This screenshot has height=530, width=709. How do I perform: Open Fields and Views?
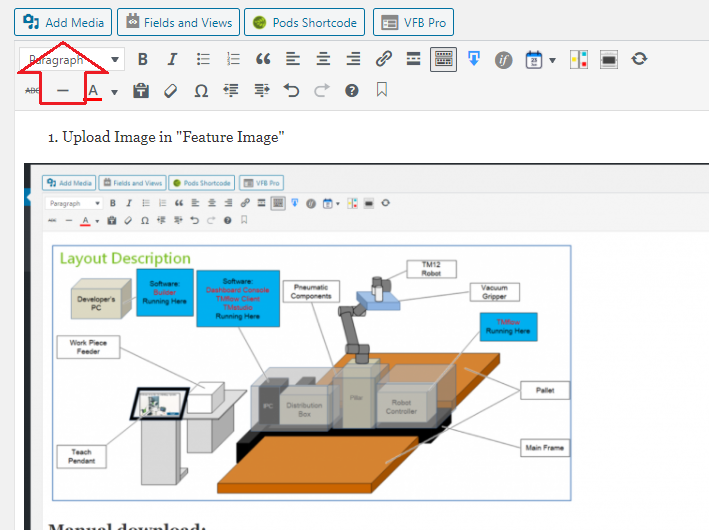pos(179,22)
